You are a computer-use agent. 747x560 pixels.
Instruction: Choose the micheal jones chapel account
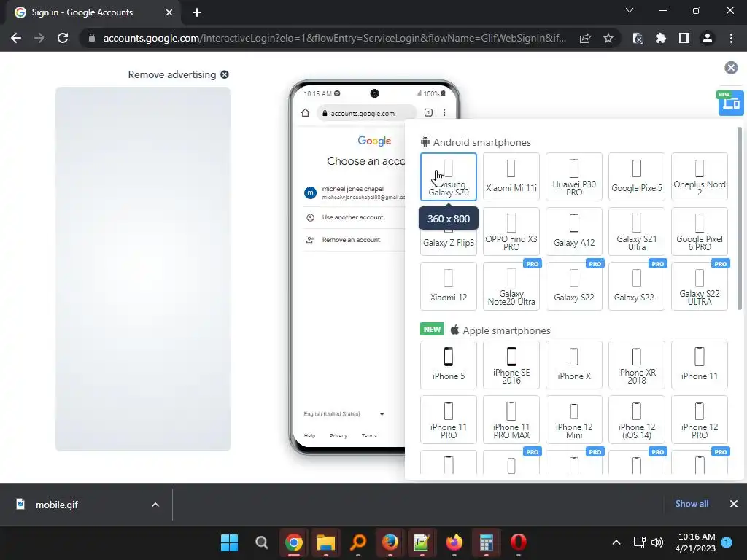(354, 192)
